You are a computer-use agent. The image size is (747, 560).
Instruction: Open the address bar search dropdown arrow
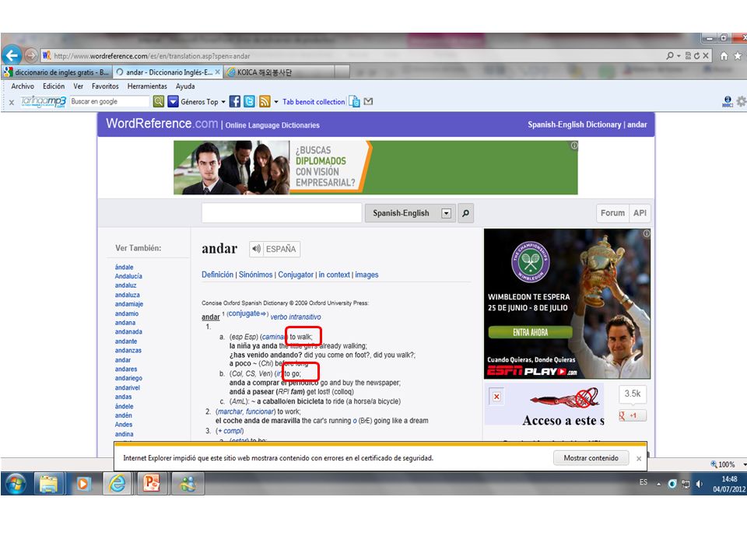coord(679,56)
